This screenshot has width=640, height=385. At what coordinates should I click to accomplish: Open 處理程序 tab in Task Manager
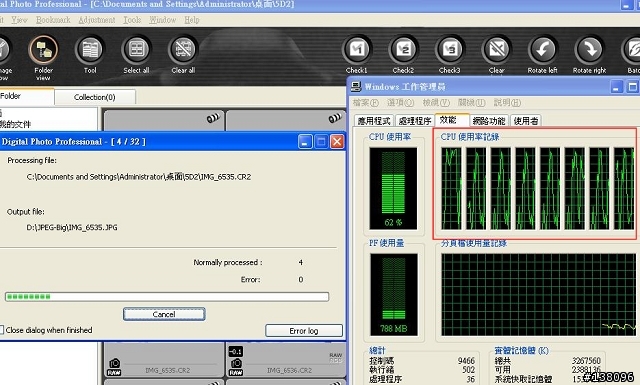(415, 120)
